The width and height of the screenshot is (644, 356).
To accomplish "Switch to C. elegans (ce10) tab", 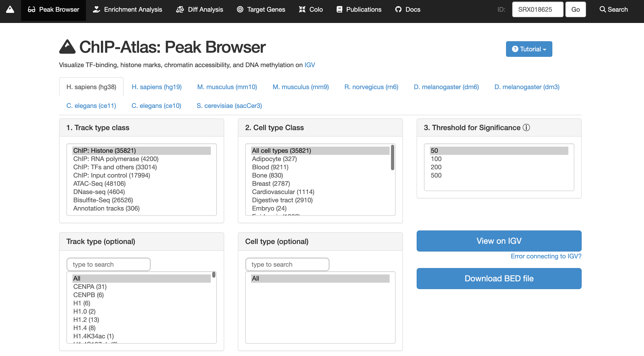I will click(x=156, y=106).
